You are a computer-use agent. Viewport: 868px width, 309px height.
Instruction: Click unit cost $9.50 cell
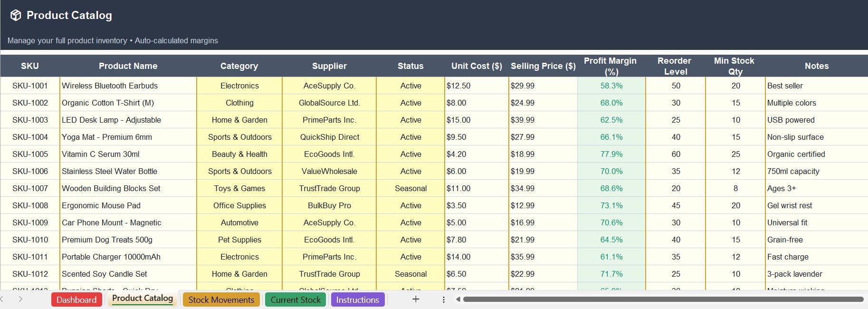[477, 137]
